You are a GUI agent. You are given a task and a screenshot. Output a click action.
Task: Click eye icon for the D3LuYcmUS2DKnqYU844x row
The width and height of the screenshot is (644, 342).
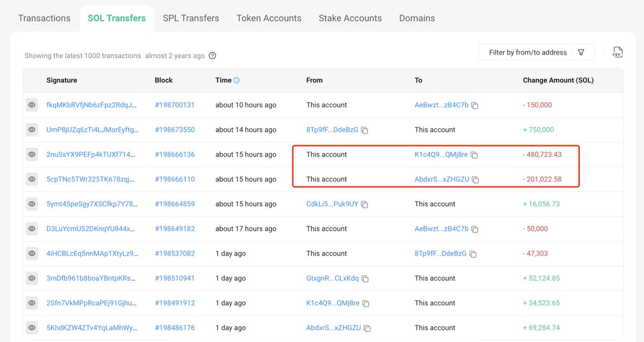[x=32, y=229]
